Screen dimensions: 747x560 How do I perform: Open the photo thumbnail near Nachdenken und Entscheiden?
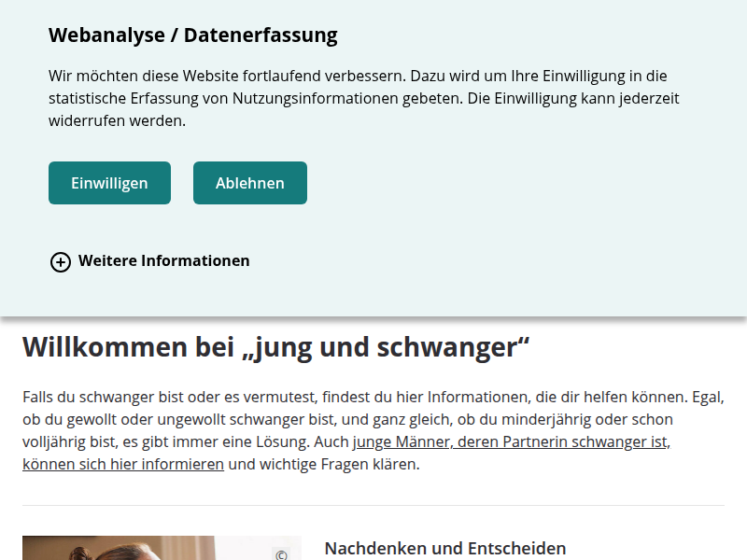[x=162, y=547]
